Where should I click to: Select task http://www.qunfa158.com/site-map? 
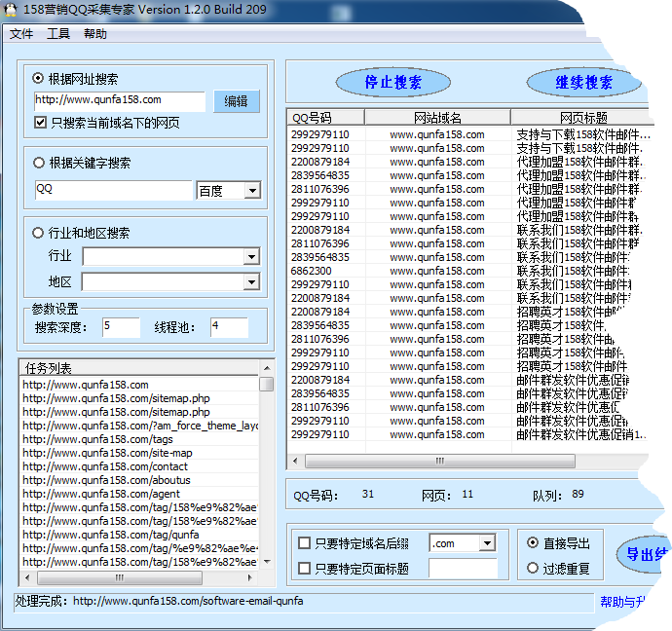(x=139, y=453)
